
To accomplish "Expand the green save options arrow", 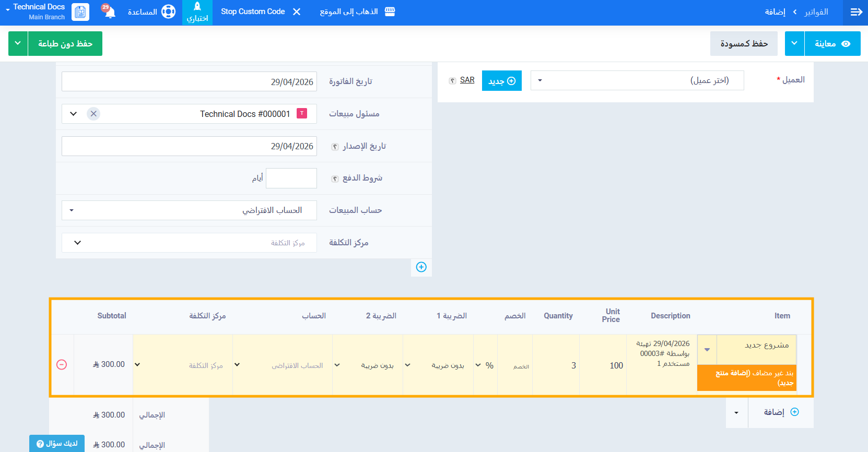I will (x=18, y=43).
